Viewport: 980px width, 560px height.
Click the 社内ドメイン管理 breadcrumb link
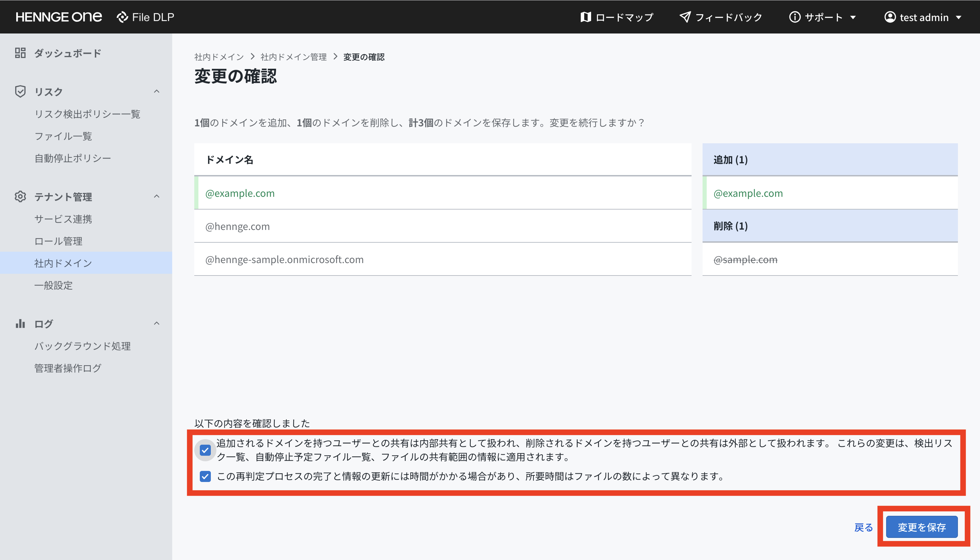pos(294,57)
